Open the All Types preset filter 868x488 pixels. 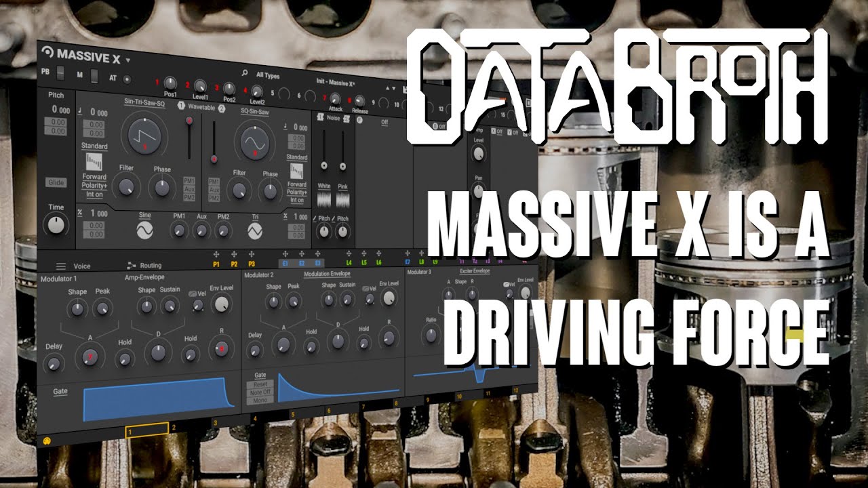coord(268,75)
